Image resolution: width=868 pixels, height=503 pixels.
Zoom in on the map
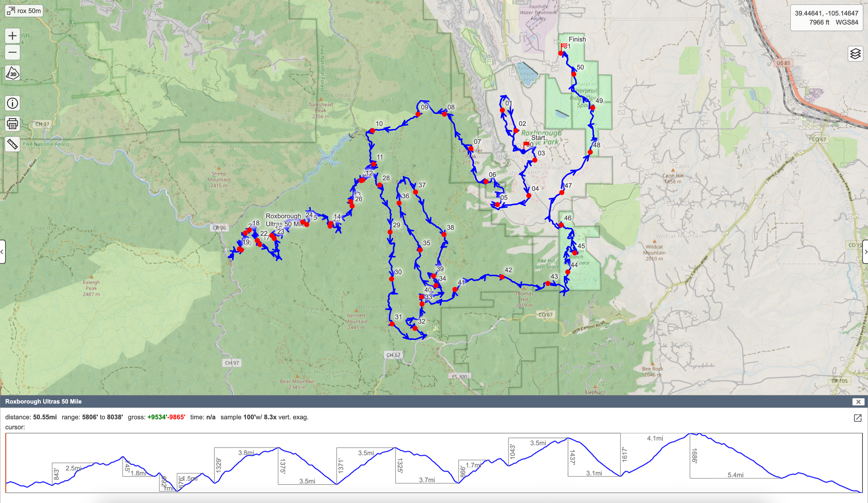tap(12, 35)
